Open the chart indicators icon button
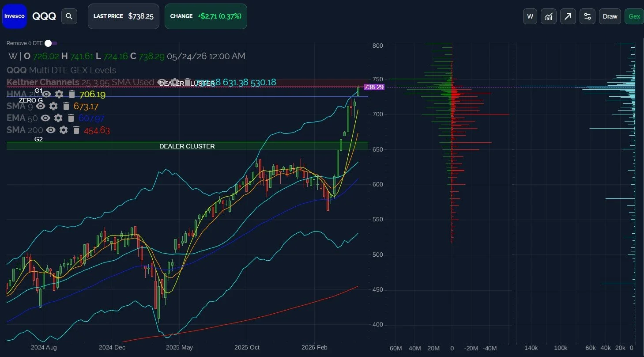 [x=549, y=16]
